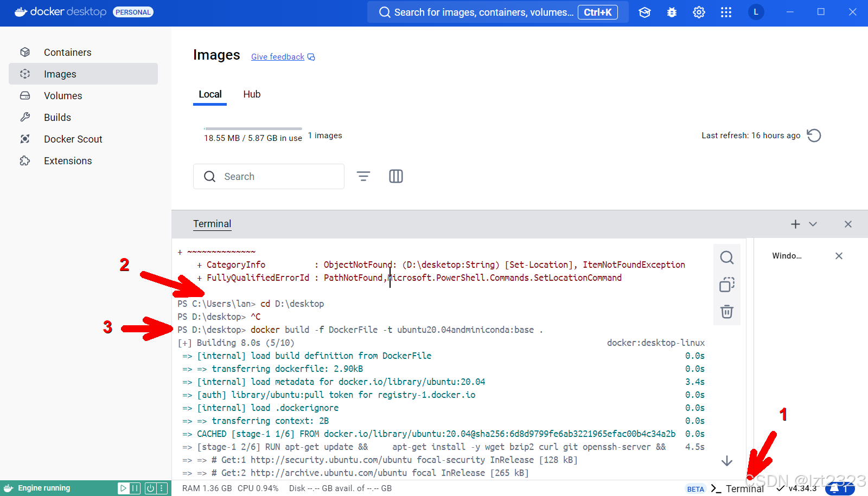868x496 pixels.
Task: Click the disk usage progress bar
Action: pyautogui.click(x=253, y=128)
